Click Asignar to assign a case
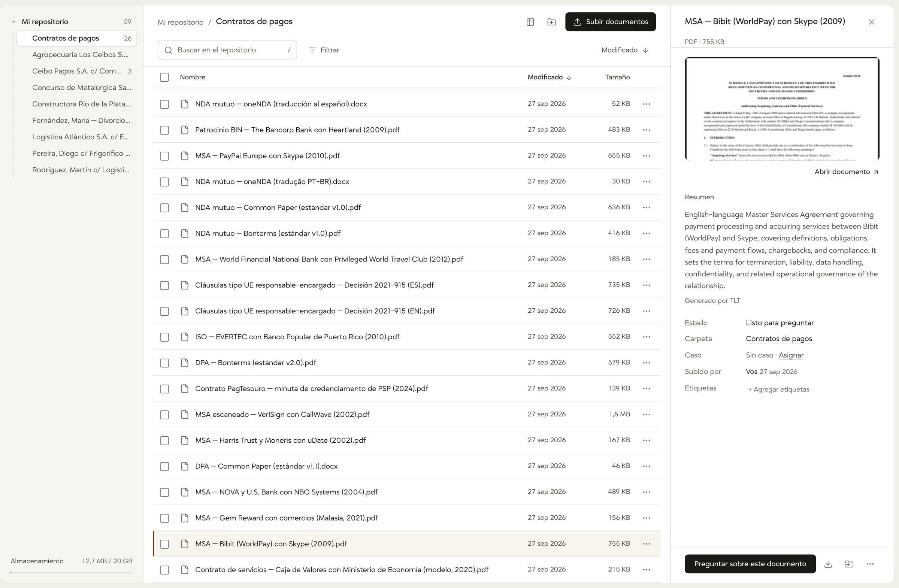The width and height of the screenshot is (899, 588). (x=791, y=355)
